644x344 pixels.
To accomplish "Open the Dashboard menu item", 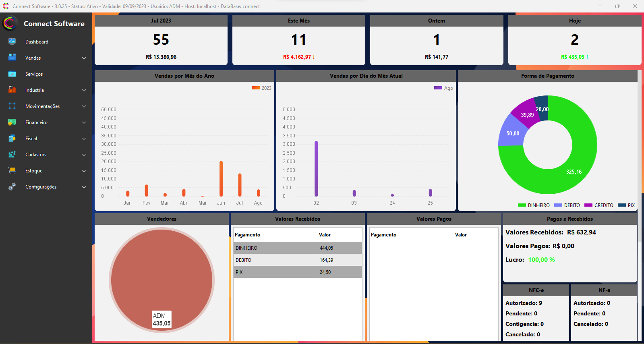I will (37, 42).
